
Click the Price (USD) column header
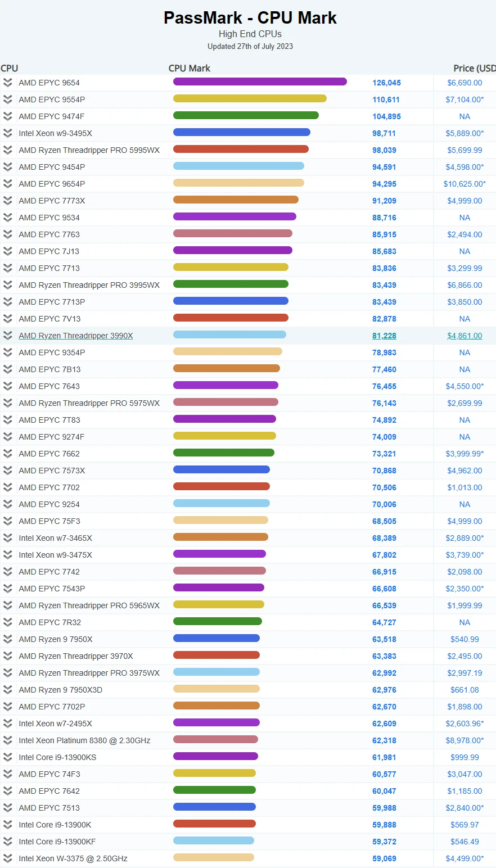click(474, 68)
